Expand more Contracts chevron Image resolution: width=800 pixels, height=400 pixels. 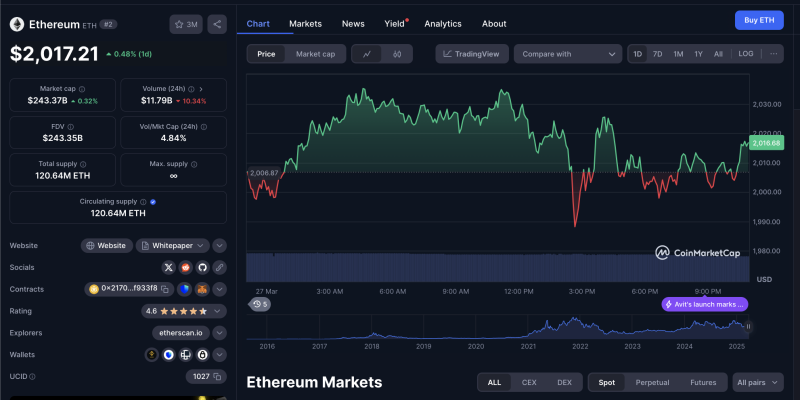pyautogui.click(x=219, y=289)
